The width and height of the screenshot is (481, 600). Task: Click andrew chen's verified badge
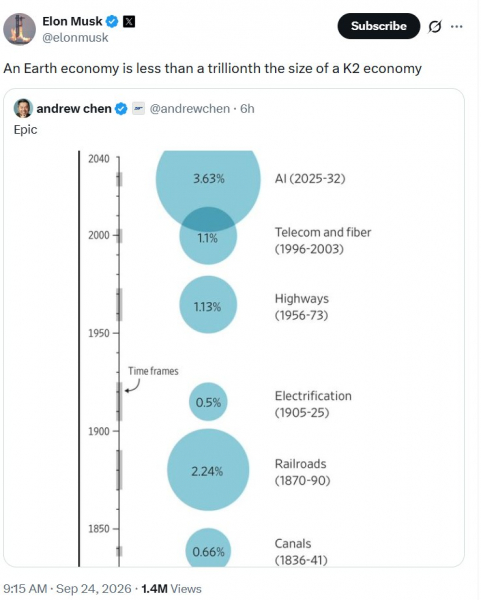121,109
